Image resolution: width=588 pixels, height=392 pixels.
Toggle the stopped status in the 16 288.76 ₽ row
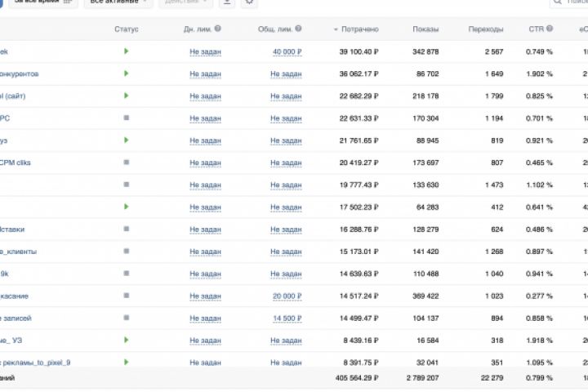pyautogui.click(x=127, y=229)
